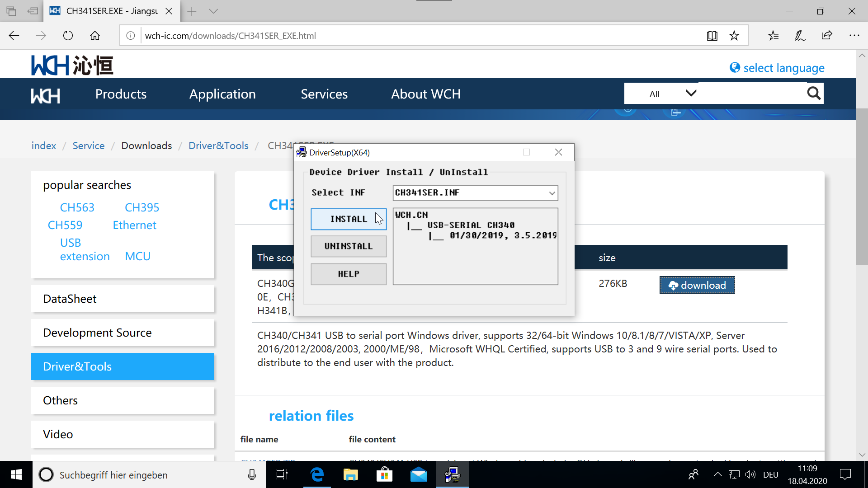The height and width of the screenshot is (488, 868).
Task: Open the browser settings ellipsis menu
Action: (x=854, y=36)
